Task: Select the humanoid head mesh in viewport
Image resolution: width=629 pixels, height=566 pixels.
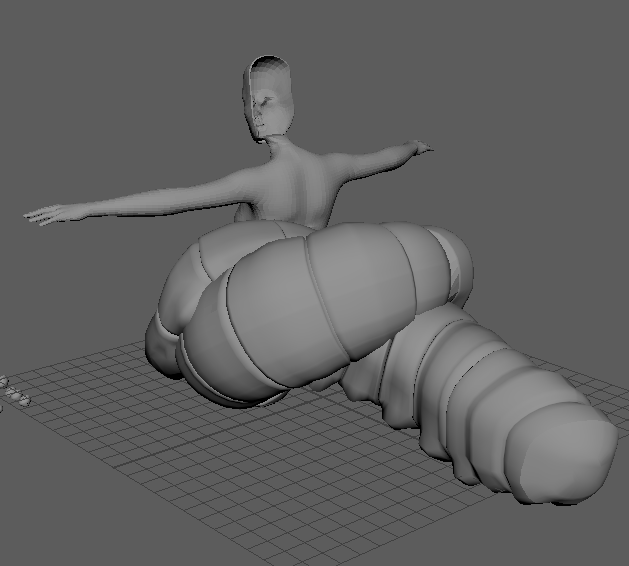Action: pos(268,99)
